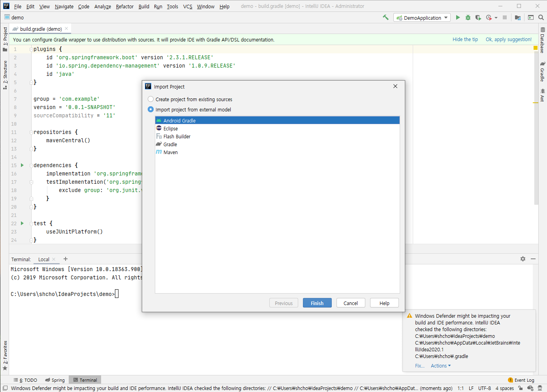Collapse the test block fold marker

point(31,224)
